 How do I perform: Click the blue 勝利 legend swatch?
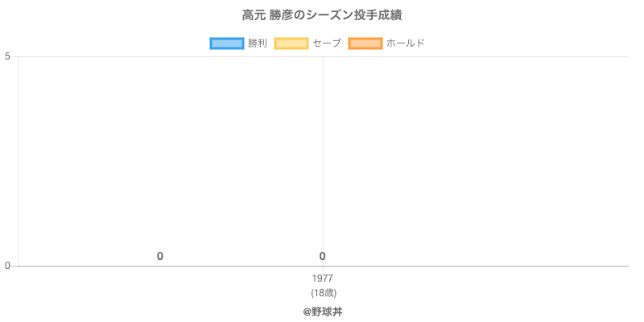tap(227, 43)
